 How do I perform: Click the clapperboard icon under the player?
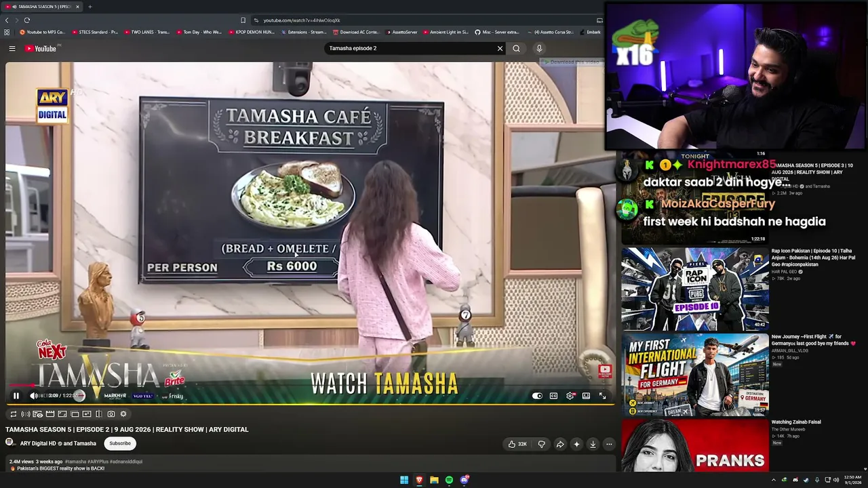pos(50,414)
